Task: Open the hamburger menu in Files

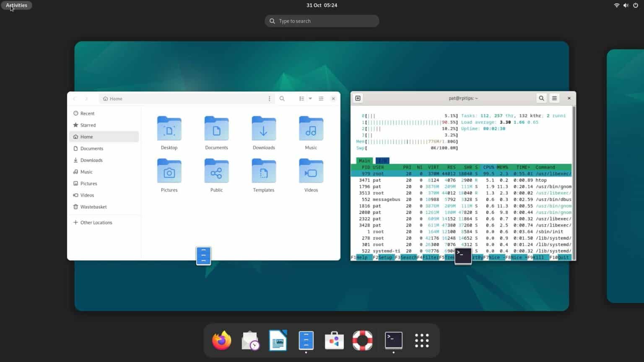Action: 321,98
